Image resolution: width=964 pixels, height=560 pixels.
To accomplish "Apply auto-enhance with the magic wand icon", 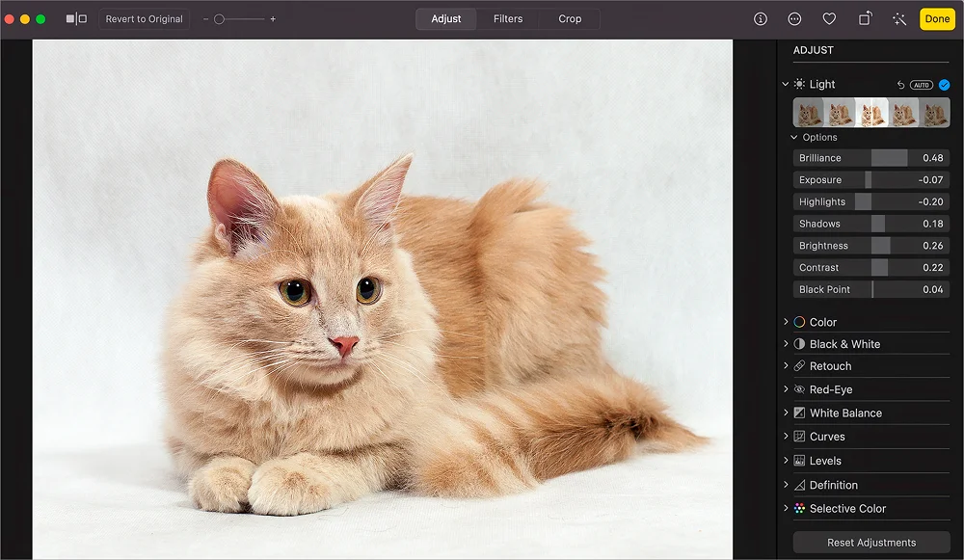I will click(899, 19).
